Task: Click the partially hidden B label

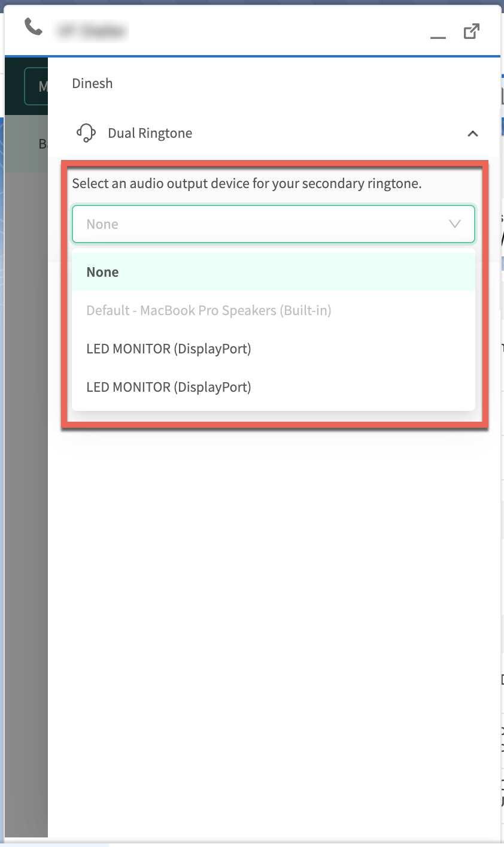Action: [42, 144]
